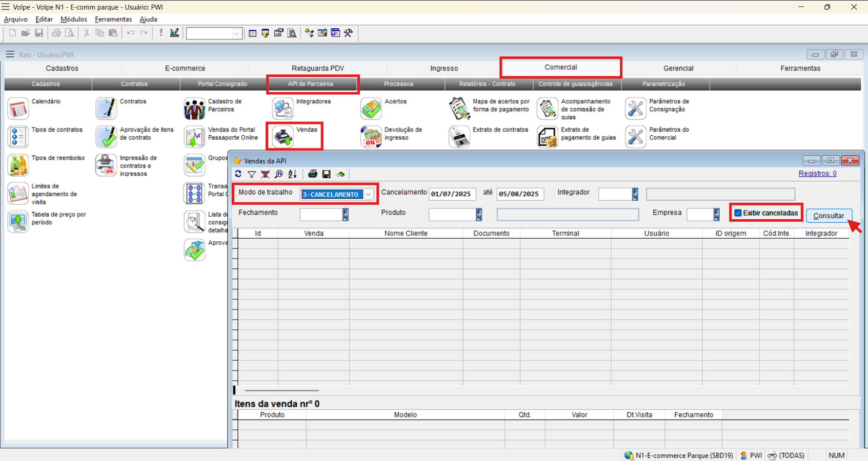This screenshot has height=461, width=868.
Task: Select the Processos sub-tab
Action: coord(398,84)
